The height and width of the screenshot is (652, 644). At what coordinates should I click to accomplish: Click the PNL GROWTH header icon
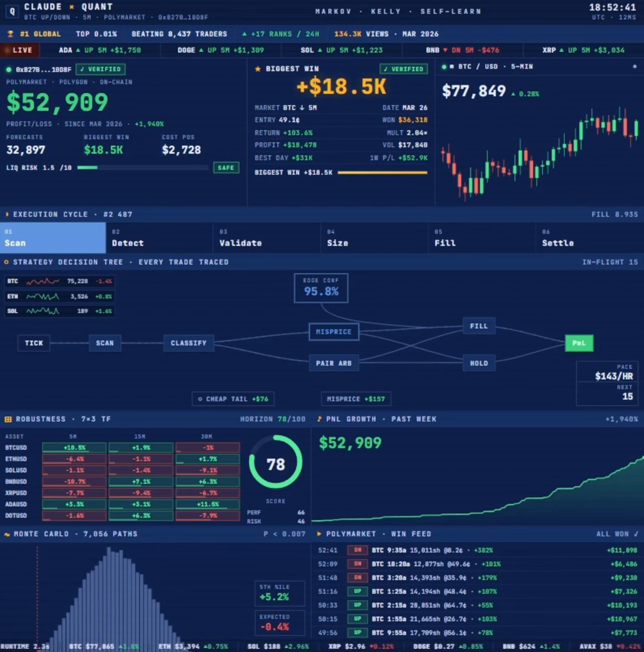coord(319,419)
